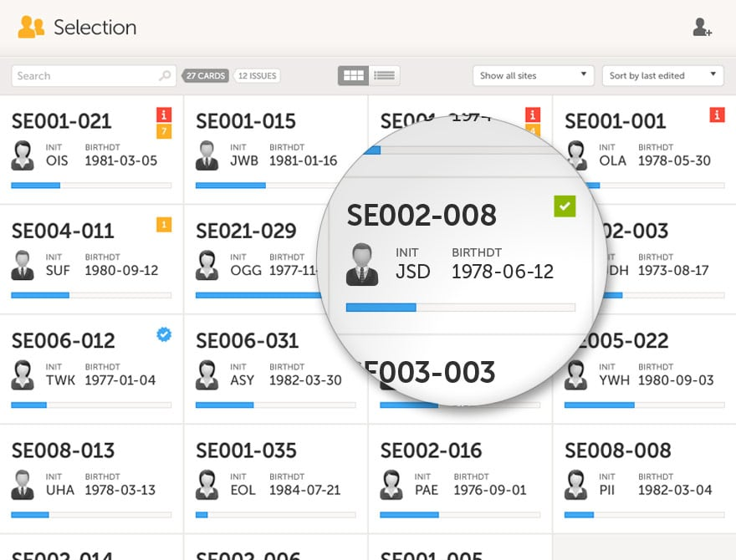Open the SE002-016 card title

[x=431, y=451]
